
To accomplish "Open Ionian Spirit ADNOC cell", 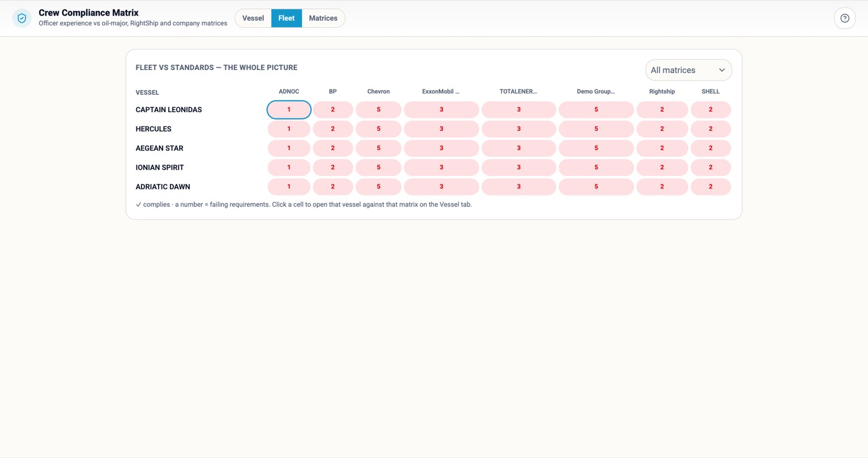I will [x=289, y=167].
